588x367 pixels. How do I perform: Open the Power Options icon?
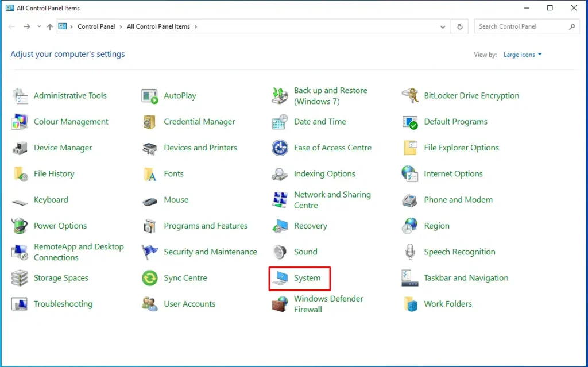(20, 226)
